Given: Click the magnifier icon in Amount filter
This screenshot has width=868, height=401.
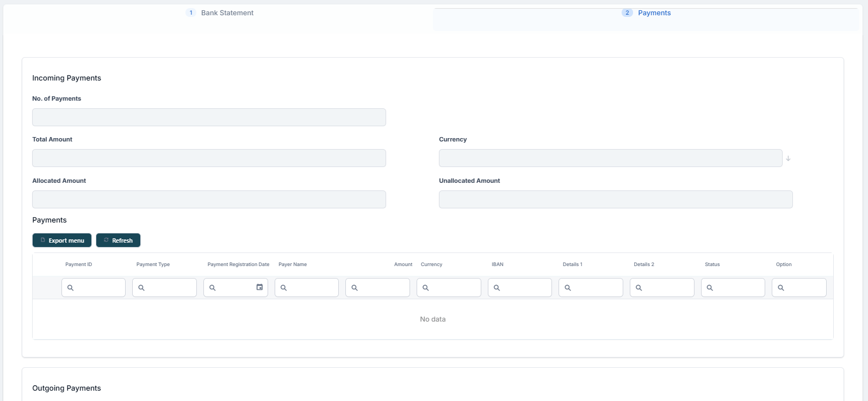Looking at the screenshot, I should pyautogui.click(x=355, y=288).
